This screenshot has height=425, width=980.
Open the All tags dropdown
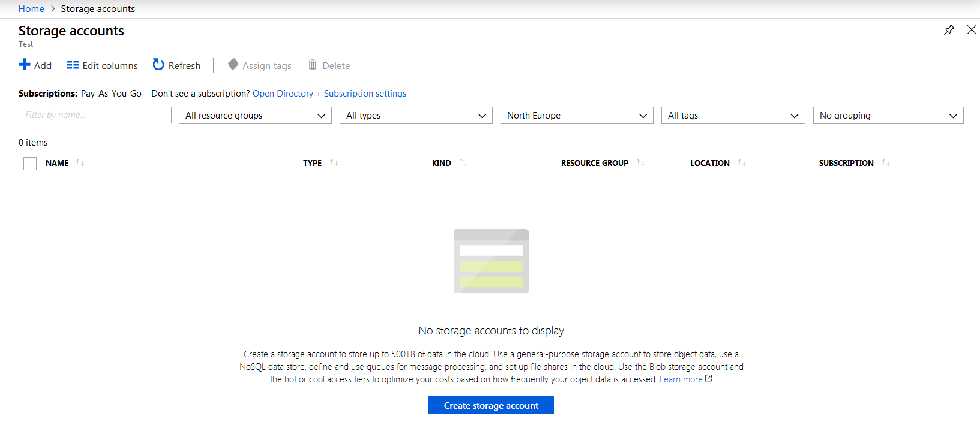[x=733, y=116]
